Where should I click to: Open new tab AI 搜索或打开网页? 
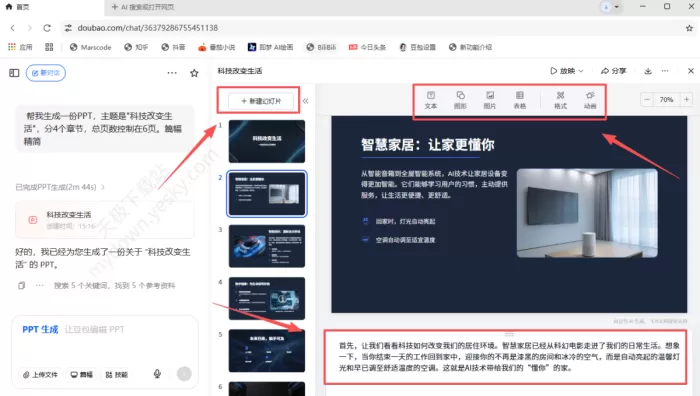click(x=143, y=7)
